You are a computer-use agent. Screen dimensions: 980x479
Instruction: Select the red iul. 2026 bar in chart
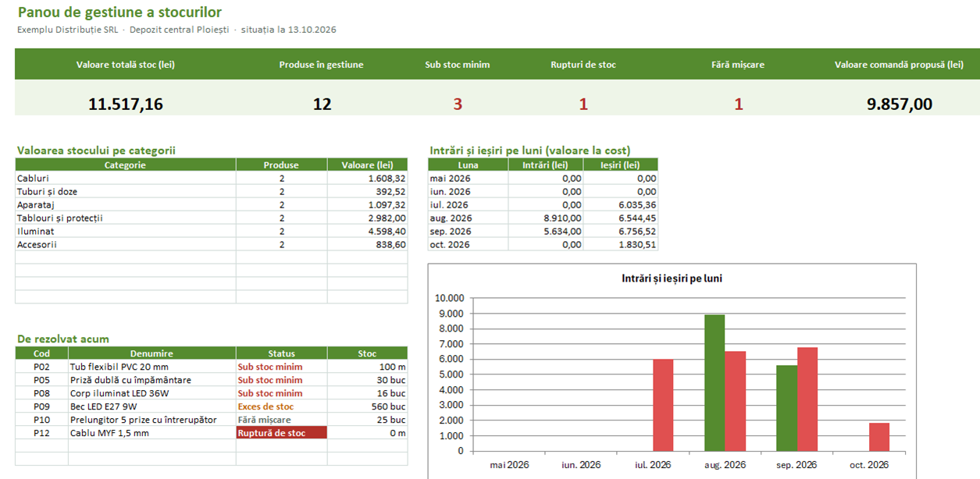pyautogui.click(x=663, y=405)
